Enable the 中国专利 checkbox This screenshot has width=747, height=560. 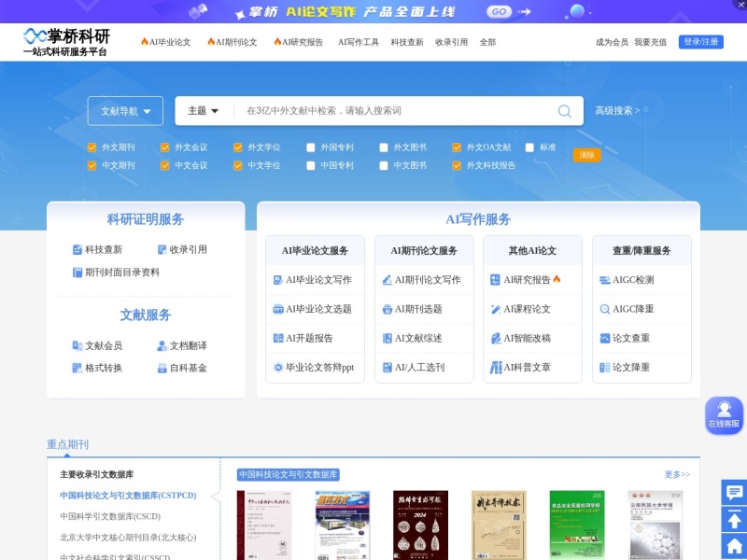pos(311,166)
